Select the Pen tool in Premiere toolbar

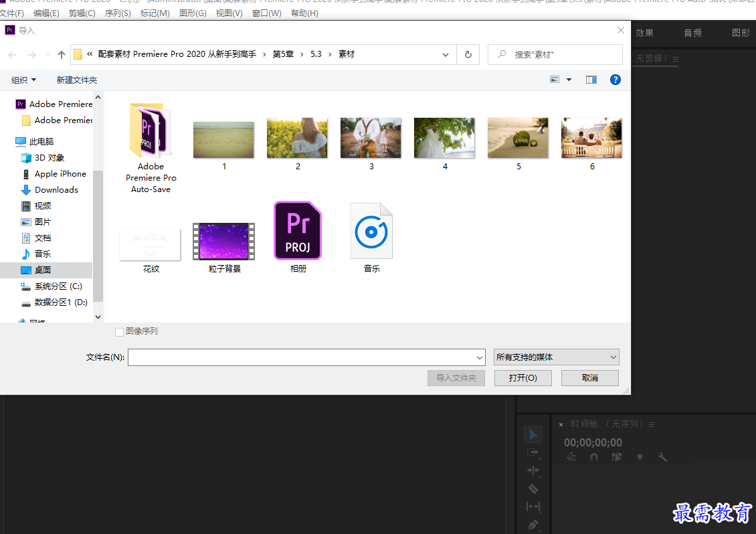pos(533,525)
